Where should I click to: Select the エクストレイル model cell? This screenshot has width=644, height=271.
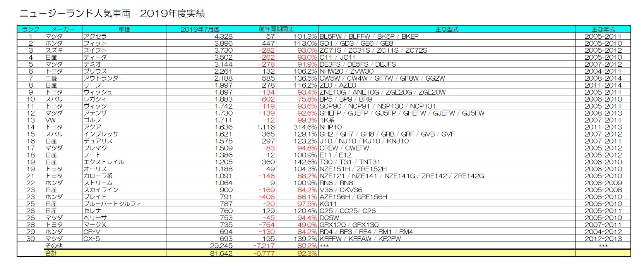click(124, 162)
